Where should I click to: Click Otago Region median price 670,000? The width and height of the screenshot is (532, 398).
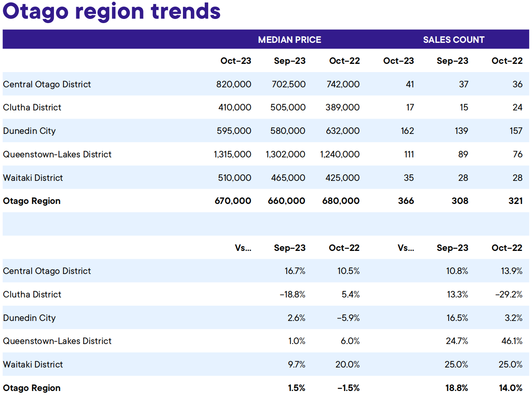click(233, 201)
